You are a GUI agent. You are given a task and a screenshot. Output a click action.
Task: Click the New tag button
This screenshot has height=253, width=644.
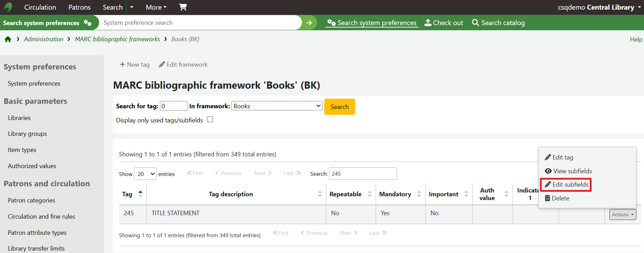coord(134,65)
